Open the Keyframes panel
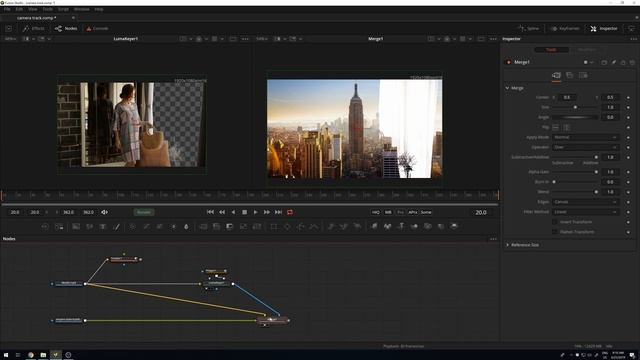The height and width of the screenshot is (360, 640). pos(565,29)
